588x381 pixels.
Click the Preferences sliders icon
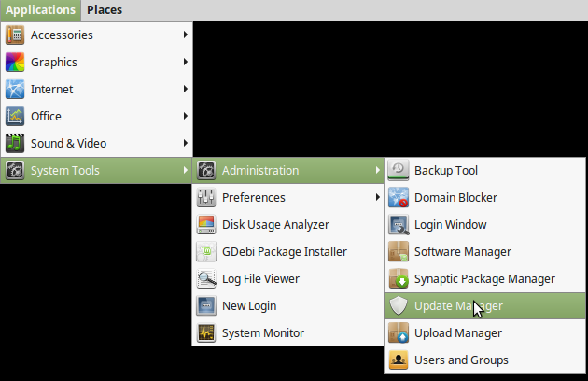(x=206, y=197)
